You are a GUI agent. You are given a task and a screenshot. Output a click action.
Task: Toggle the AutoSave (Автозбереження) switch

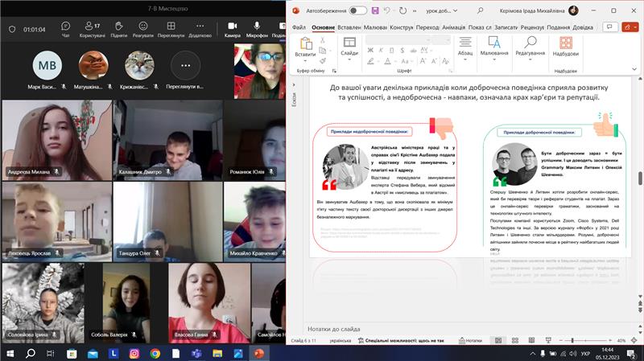coord(357,10)
